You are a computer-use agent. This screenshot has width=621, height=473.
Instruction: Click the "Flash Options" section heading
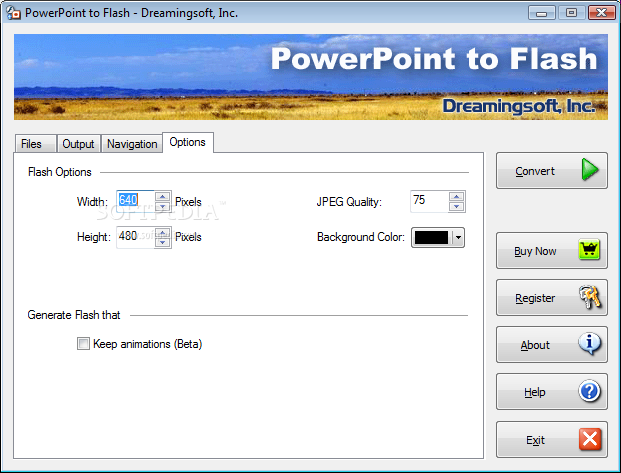pyautogui.click(x=60, y=172)
